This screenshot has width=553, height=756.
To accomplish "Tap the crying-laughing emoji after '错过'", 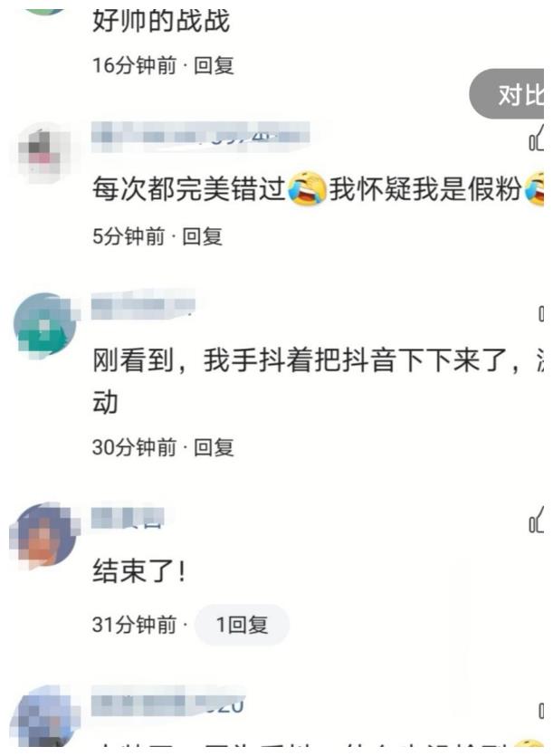I will [x=307, y=188].
